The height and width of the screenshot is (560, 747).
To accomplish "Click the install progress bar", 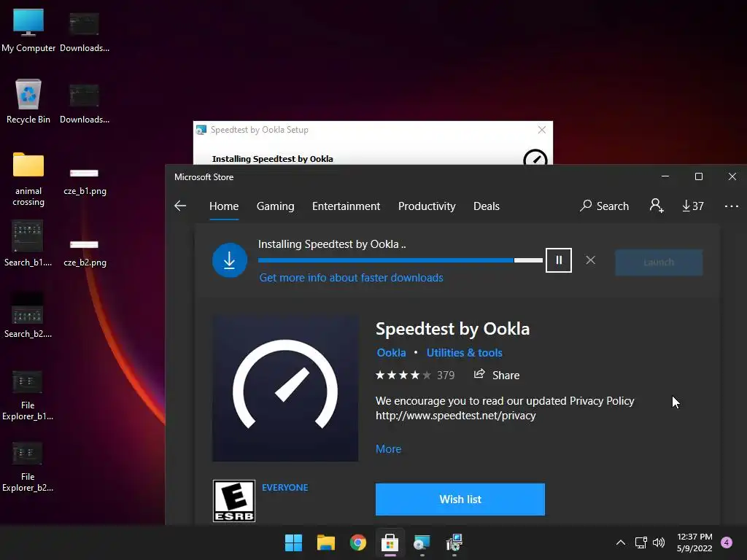I will tap(400, 260).
